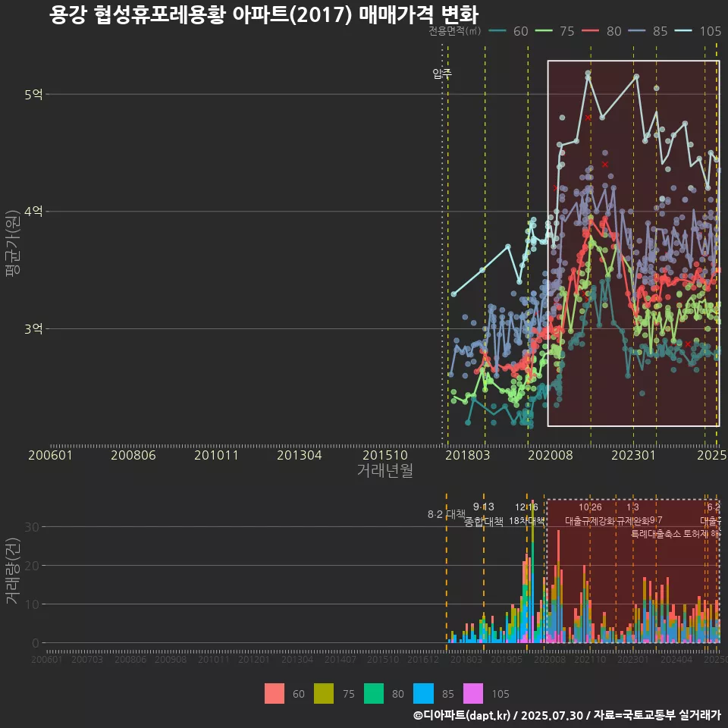Click the chart title 용강 협성휴포레용황 아파트(2017) 매매가격 변화
This screenshot has width=728, height=728.
tap(263, 14)
